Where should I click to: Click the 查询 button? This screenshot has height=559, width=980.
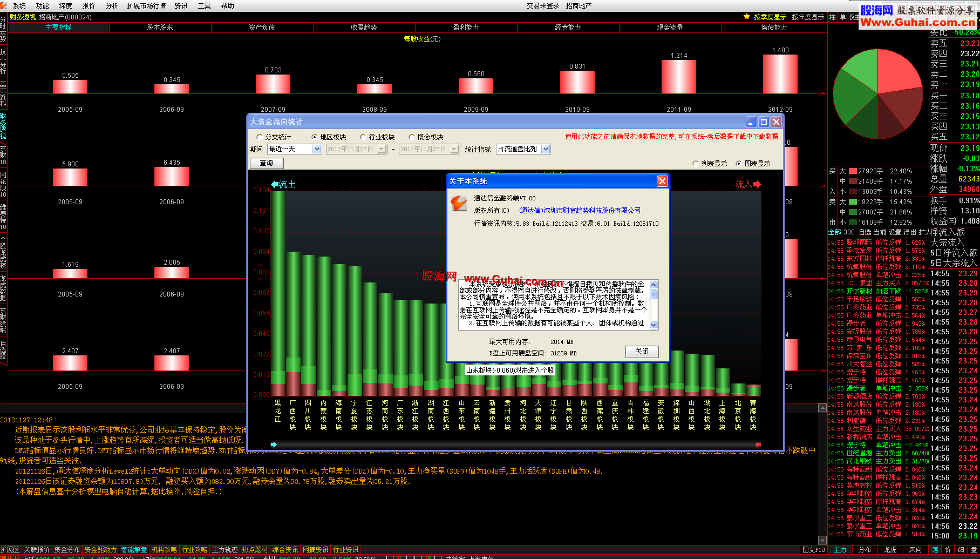(267, 163)
